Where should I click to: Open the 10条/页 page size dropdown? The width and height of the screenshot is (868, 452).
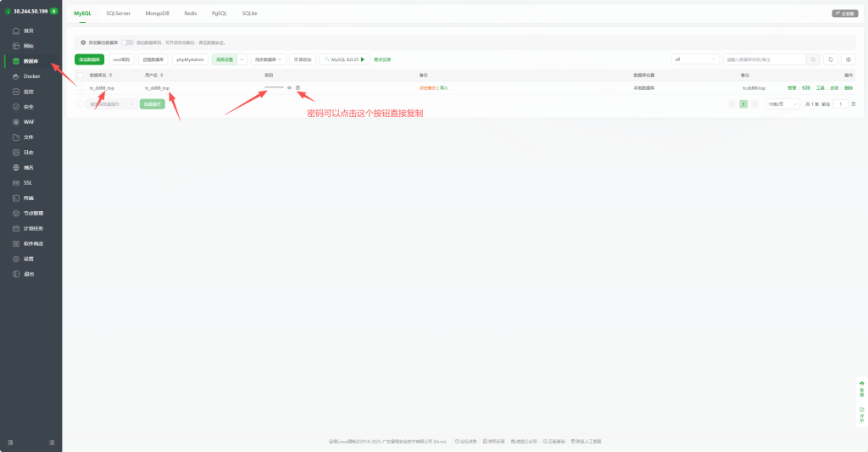782,103
